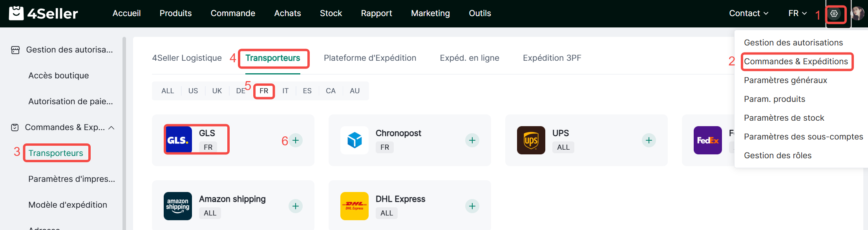Choose the UK country filter
The width and height of the screenshot is (868, 230).
217,91
